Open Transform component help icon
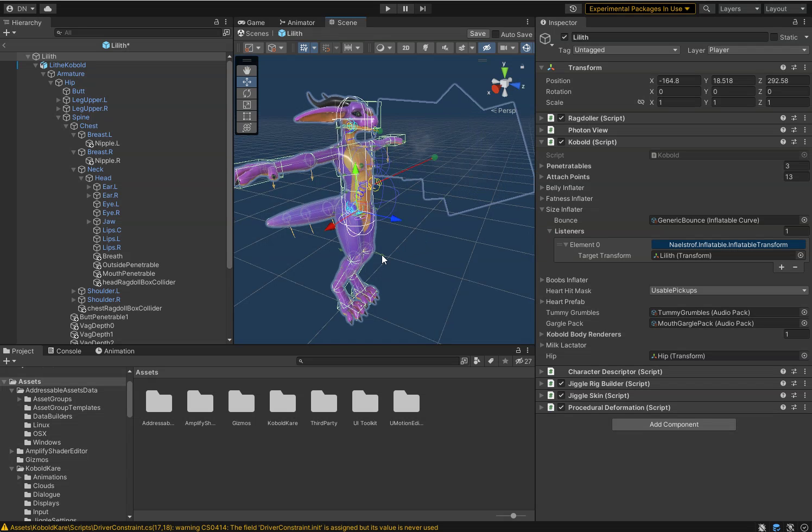This screenshot has width=812, height=532. 783,68
